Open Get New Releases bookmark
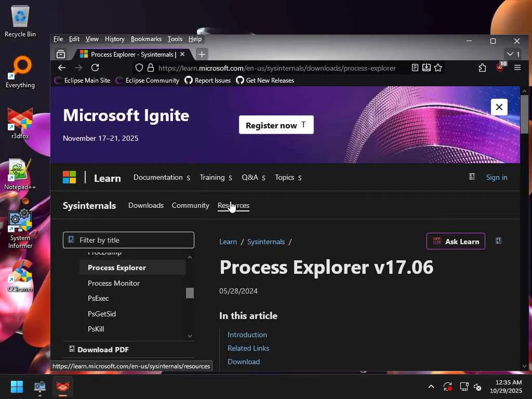532x399 pixels. point(265,81)
